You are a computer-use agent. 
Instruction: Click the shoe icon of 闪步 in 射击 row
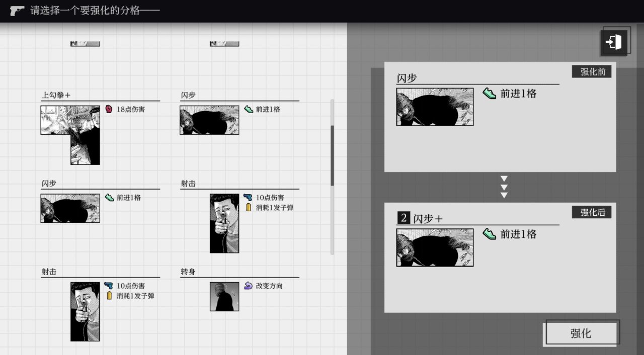tap(109, 198)
